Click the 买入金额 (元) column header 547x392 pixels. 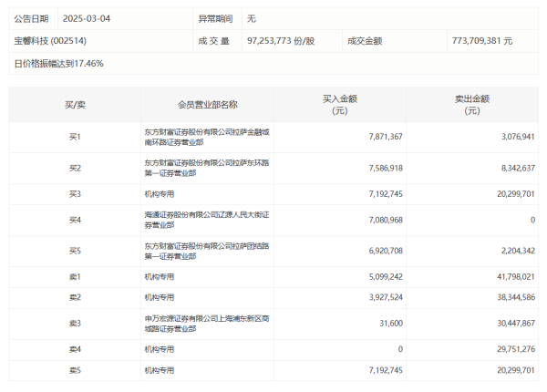pos(341,105)
